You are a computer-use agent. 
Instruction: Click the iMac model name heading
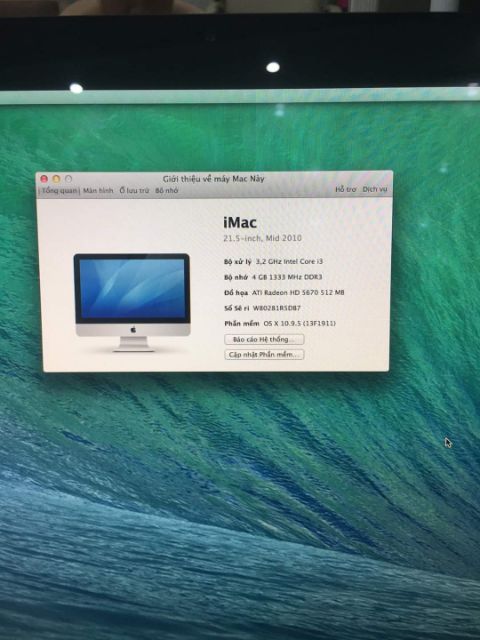240,222
